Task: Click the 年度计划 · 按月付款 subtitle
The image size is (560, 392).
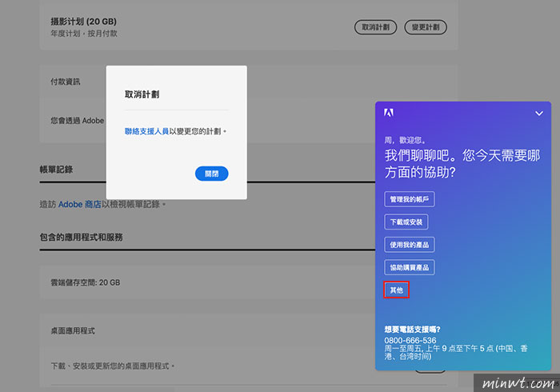Action: 84,34
